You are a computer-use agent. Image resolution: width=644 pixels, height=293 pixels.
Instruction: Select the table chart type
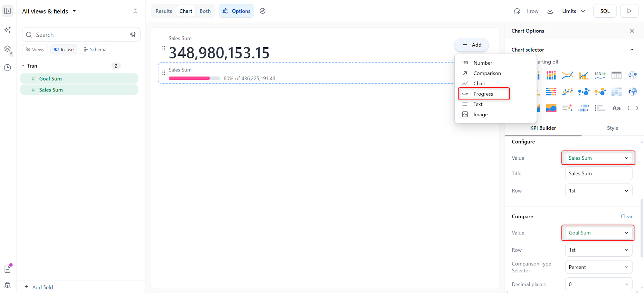click(616, 75)
